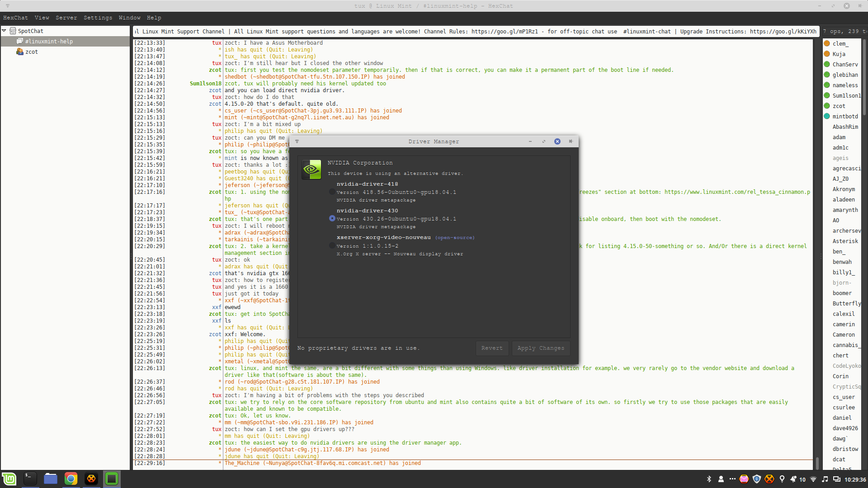Select user zcot in user list
Image resolution: width=868 pixels, height=488 pixels.
point(839,106)
